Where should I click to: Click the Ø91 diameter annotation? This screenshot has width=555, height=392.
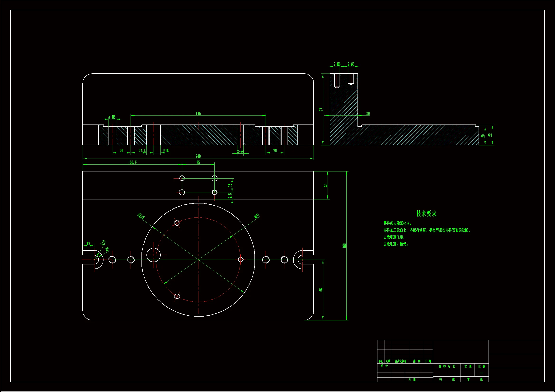point(257,216)
